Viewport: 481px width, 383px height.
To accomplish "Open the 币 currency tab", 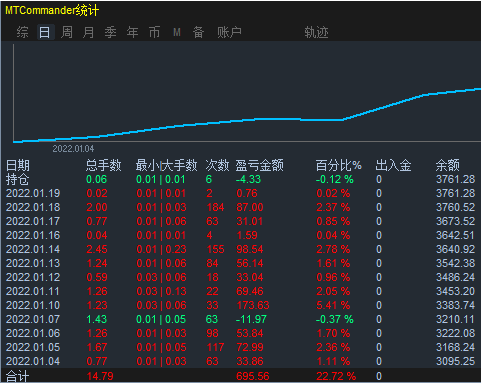I will tap(154, 32).
